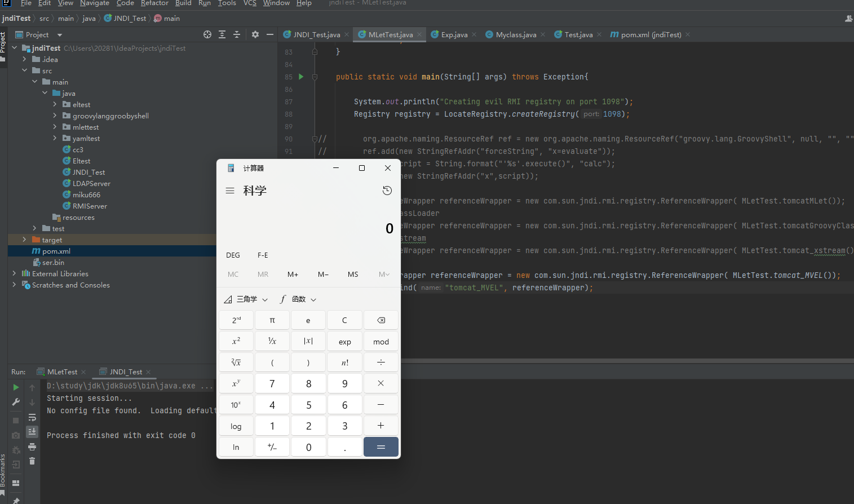Click calculator M+ memory add
Image resolution: width=854 pixels, height=504 pixels.
293,275
